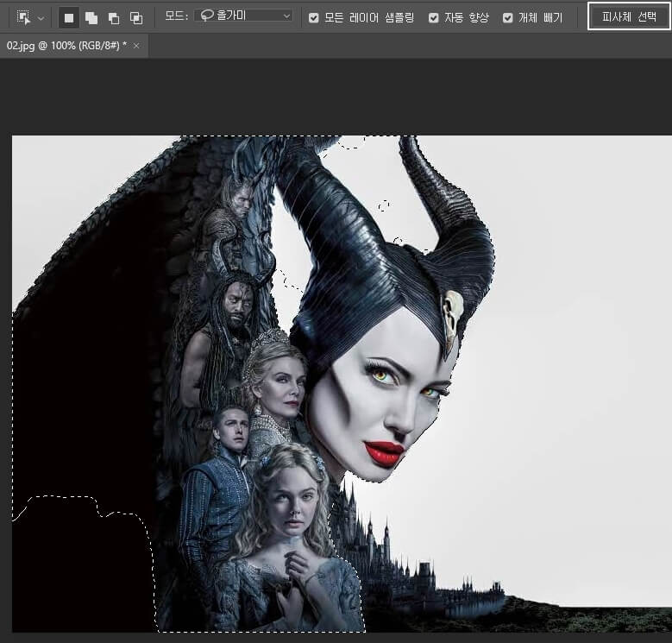Open the tool preset picker arrow
The width and height of the screenshot is (672, 643).
pos(41,18)
